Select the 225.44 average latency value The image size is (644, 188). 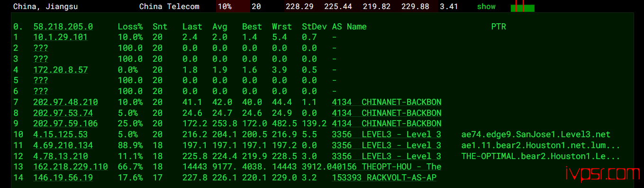coord(338,7)
